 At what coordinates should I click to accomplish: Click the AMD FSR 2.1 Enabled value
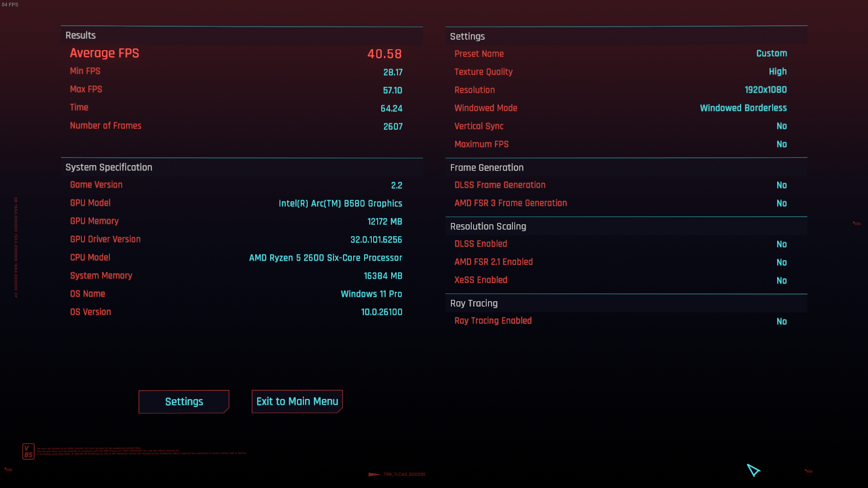tap(782, 262)
